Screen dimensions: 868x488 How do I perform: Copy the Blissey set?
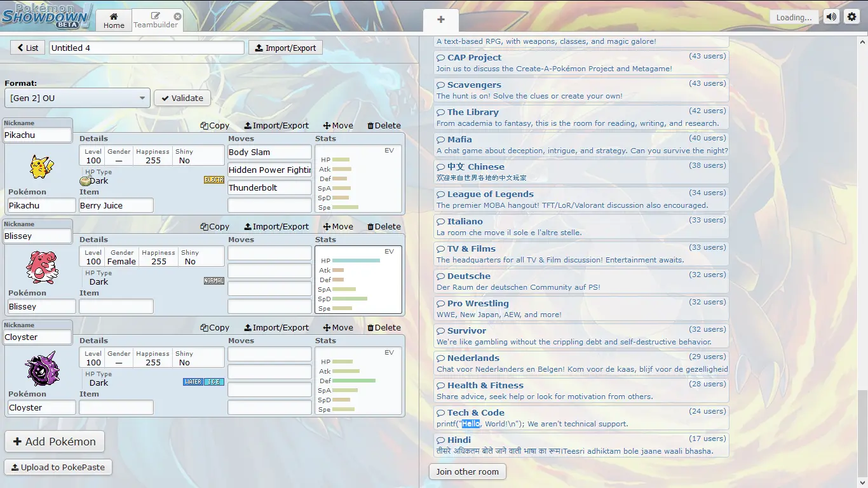coord(215,227)
